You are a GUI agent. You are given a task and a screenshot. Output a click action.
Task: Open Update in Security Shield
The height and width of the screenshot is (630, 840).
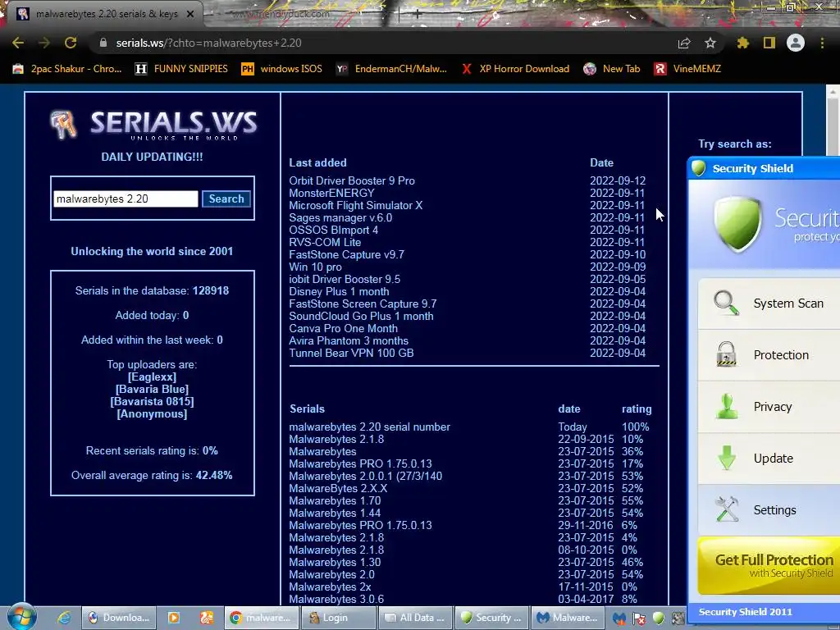[769, 458]
